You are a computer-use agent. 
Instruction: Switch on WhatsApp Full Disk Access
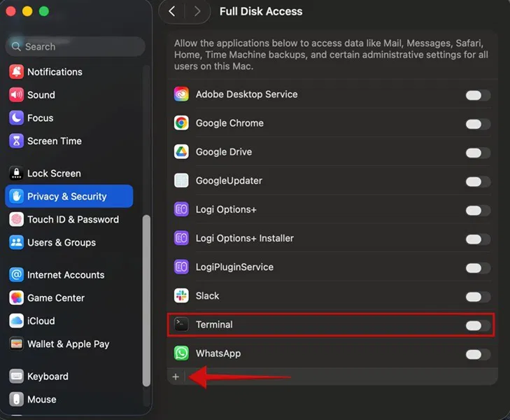point(478,354)
